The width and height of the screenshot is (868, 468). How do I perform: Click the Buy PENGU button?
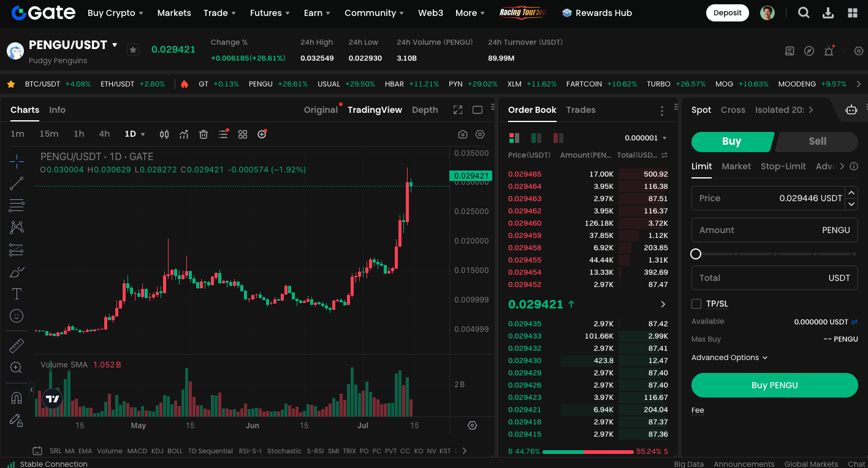click(x=774, y=385)
